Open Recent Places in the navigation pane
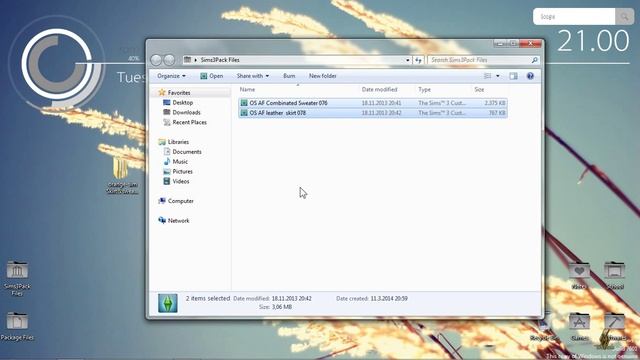 pyautogui.click(x=189, y=122)
